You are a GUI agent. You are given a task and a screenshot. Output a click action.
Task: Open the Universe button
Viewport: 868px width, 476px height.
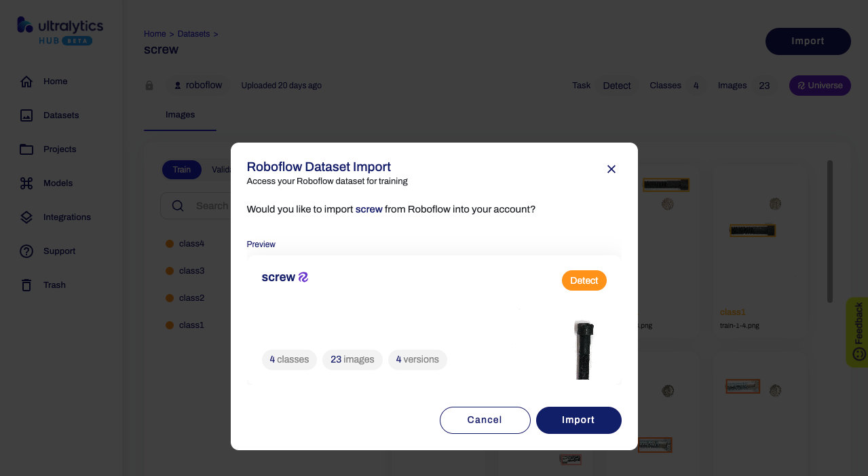820,86
